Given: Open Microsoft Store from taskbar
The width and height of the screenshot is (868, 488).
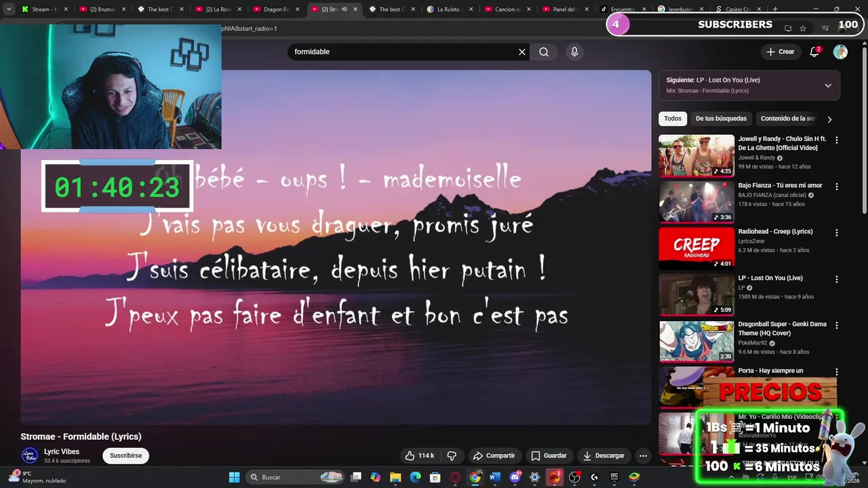Looking at the screenshot, I should 435,477.
